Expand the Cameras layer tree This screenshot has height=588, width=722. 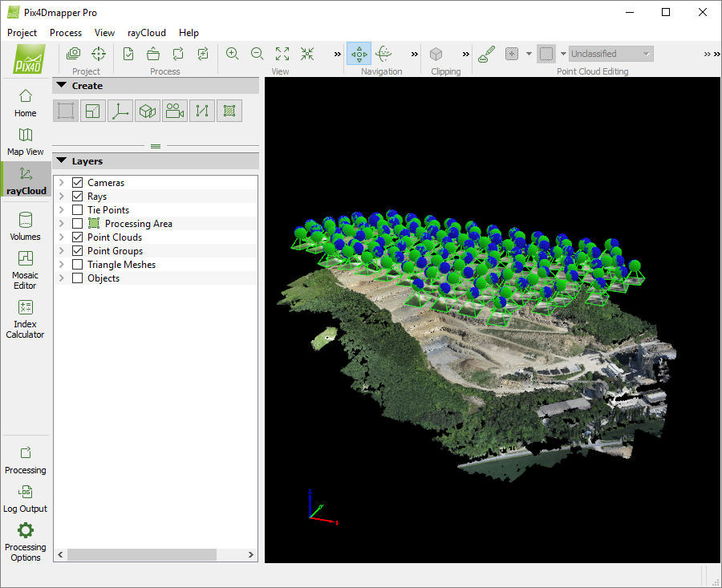click(62, 182)
